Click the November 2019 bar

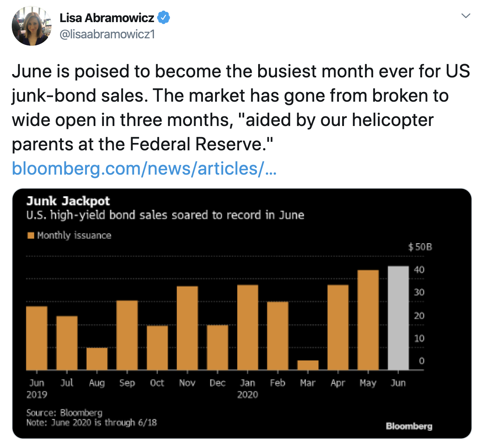pos(187,328)
